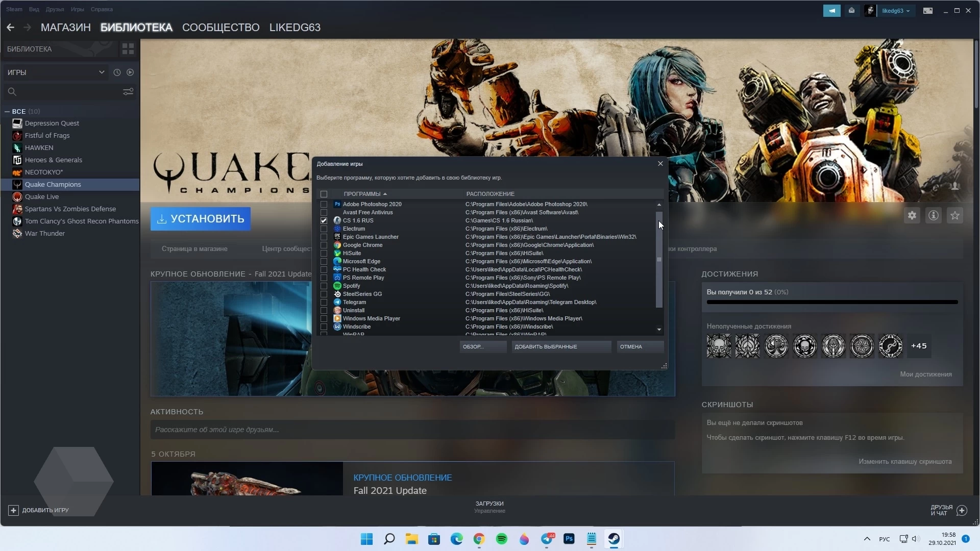The width and height of the screenshot is (980, 551).
Task: Check Epic Games Launcher checkbox
Action: (324, 237)
